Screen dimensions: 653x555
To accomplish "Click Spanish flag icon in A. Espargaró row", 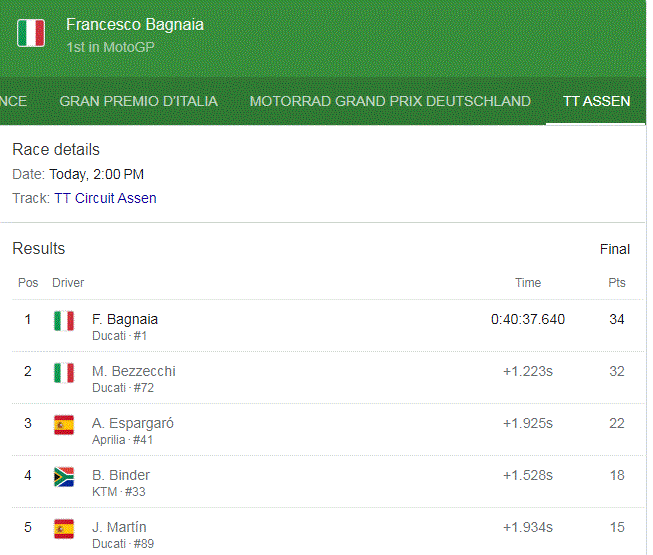I will pyautogui.click(x=64, y=425).
